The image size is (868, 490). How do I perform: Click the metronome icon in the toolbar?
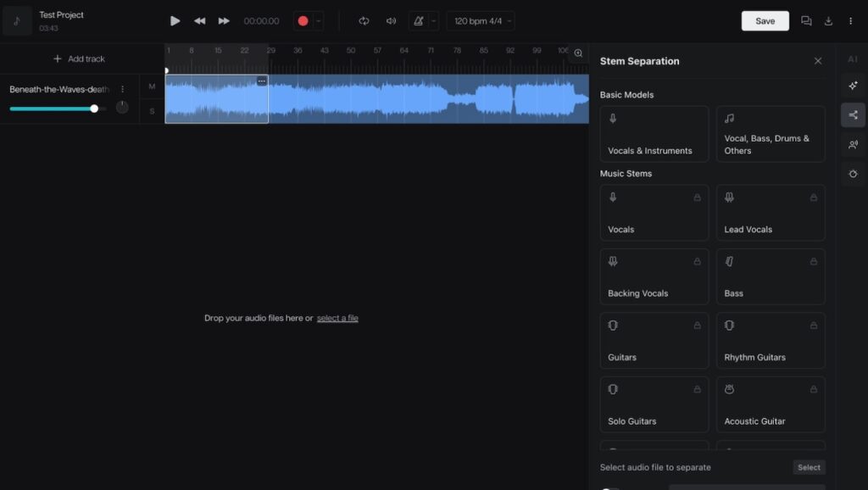pyautogui.click(x=419, y=20)
